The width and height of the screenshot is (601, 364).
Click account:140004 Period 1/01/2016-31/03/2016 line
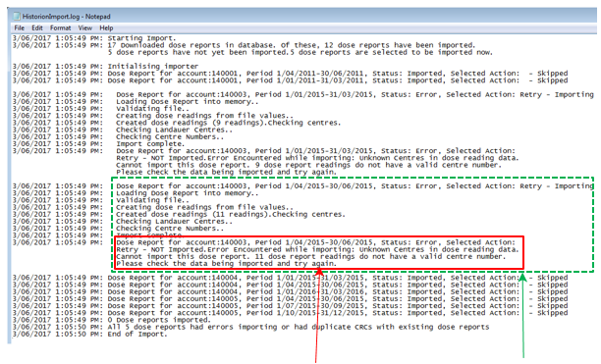click(290, 292)
